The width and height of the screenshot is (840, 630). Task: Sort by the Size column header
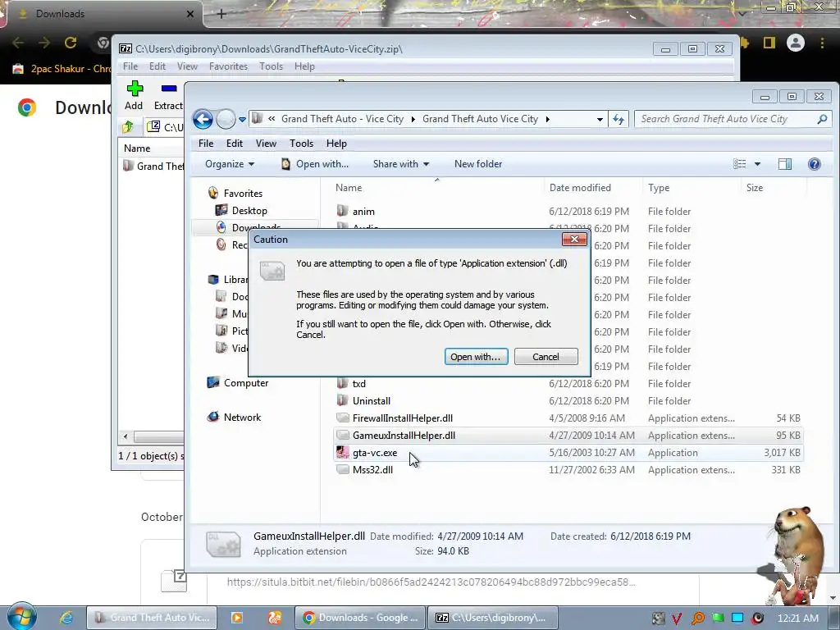point(773,188)
